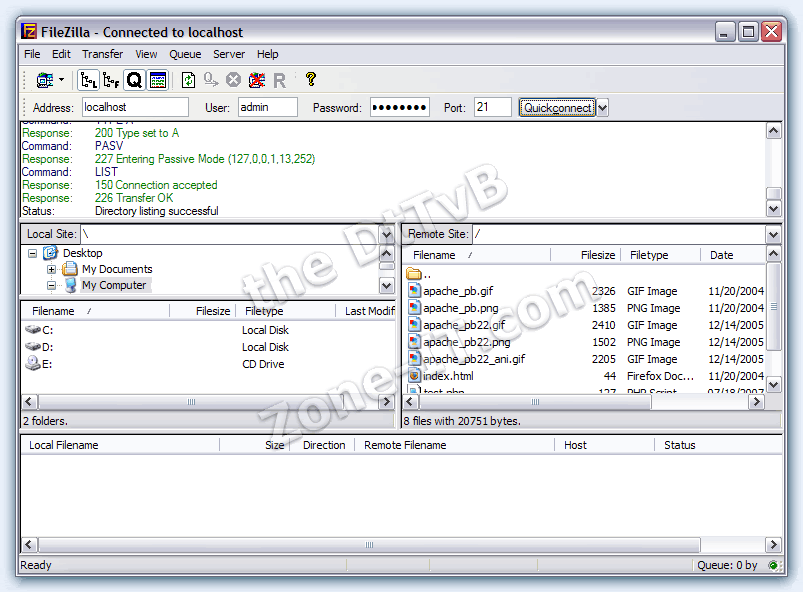Click message log scroll up arrow
803x592 pixels.
[773, 131]
